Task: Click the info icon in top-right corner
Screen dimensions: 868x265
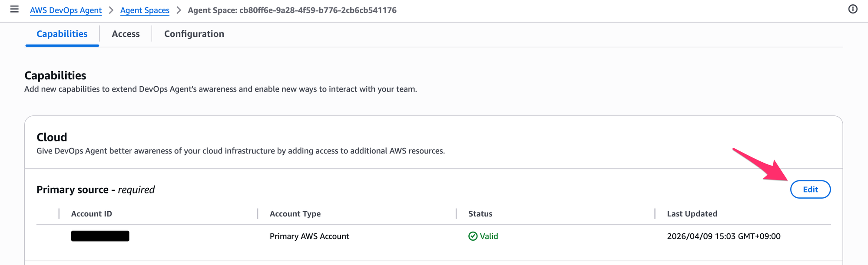Action: pyautogui.click(x=853, y=9)
